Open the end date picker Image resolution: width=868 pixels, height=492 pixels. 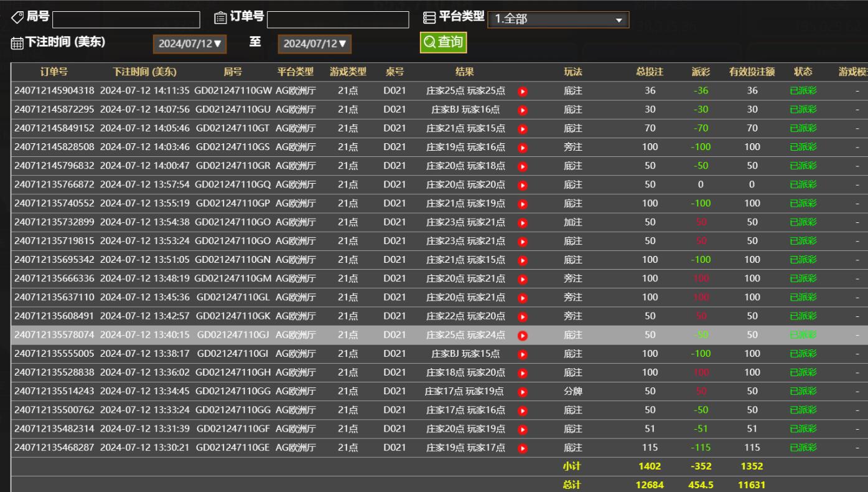pos(315,44)
